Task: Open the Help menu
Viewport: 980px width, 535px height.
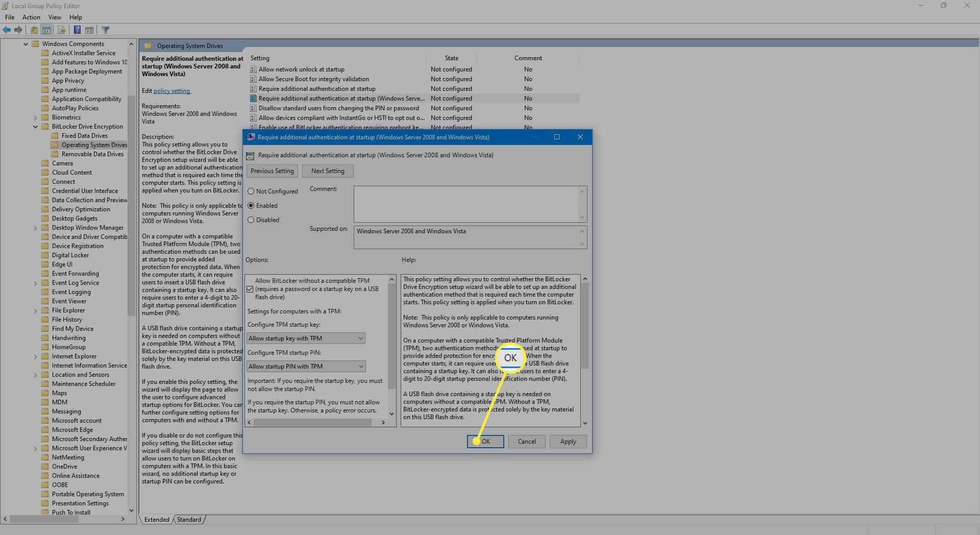Action: [x=76, y=17]
